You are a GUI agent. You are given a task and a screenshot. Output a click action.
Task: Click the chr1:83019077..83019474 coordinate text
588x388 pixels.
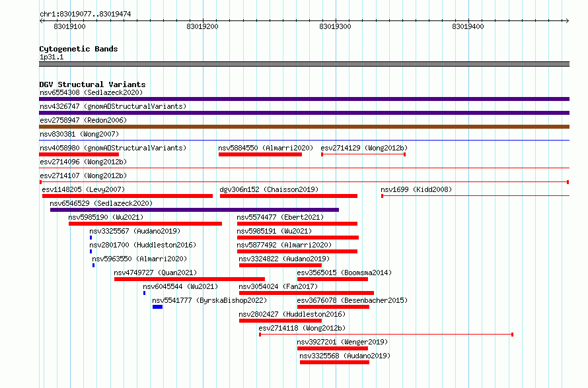click(85, 14)
